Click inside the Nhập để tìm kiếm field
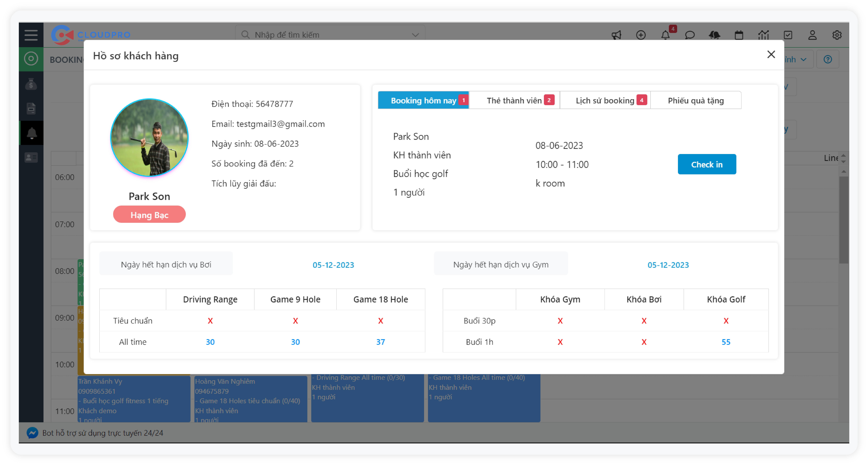 click(324, 35)
